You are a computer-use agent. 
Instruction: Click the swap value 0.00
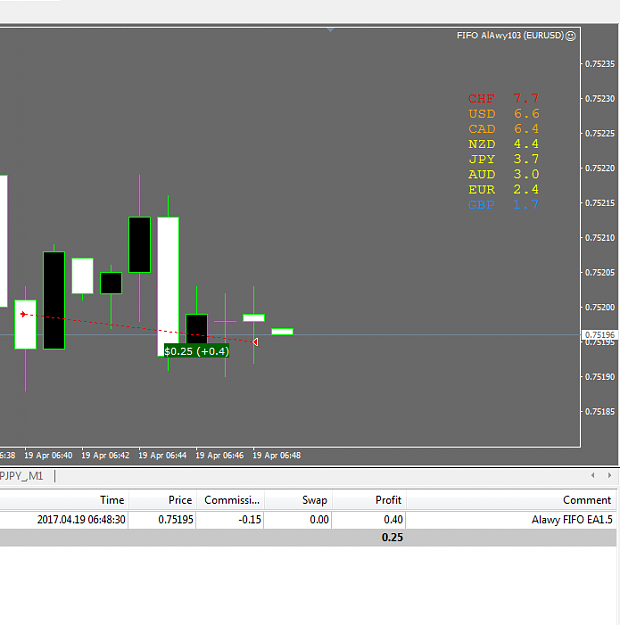tap(319, 519)
